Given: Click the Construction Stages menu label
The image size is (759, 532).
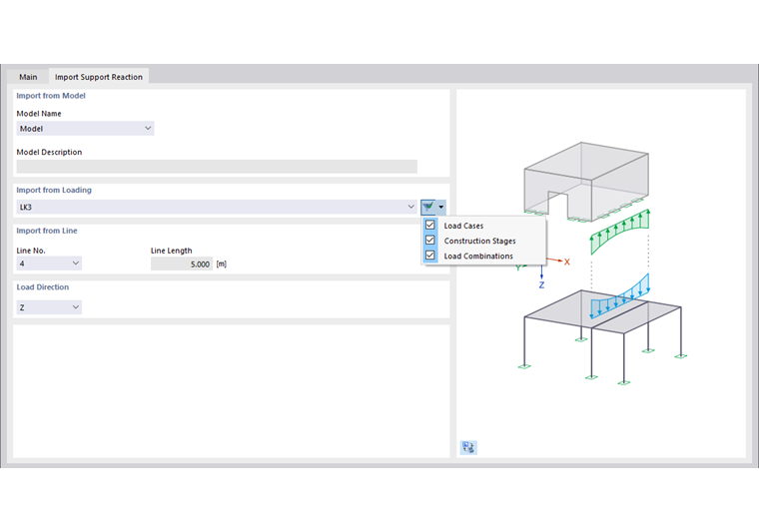Looking at the screenshot, I should tap(479, 241).
